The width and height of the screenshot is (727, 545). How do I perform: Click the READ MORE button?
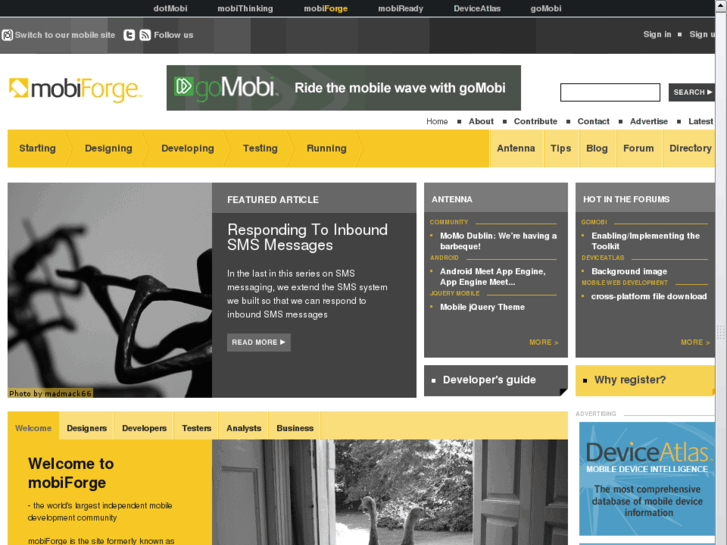(x=259, y=342)
